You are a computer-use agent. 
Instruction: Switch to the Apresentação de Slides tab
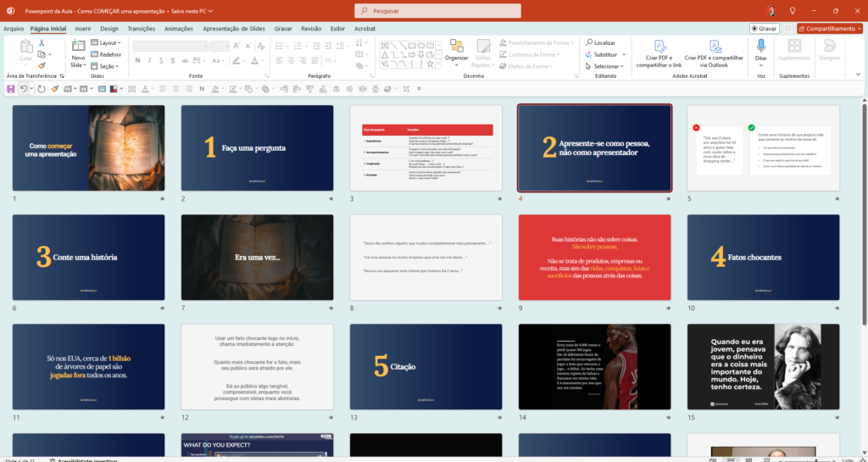coord(235,28)
